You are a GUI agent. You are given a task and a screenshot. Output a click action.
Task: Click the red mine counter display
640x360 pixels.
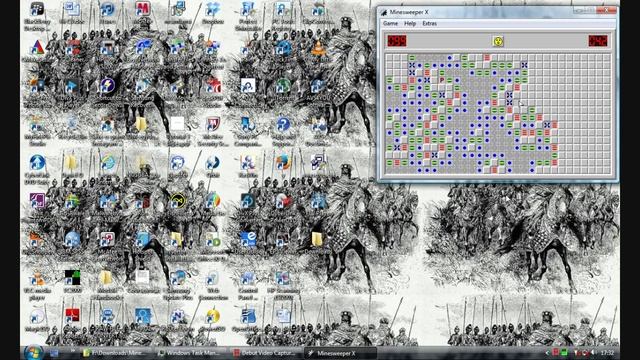pyautogui.click(x=397, y=41)
